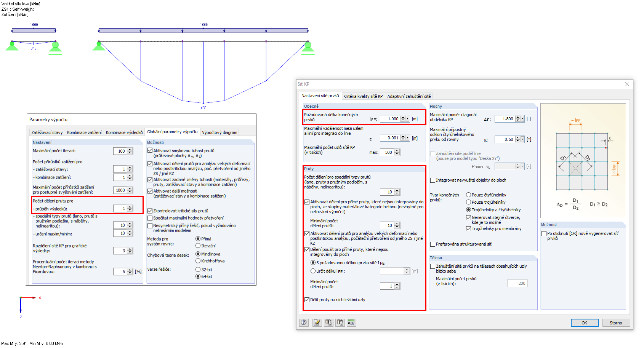Enable Integrovat nevyužité objekty do ploch
Image resolution: width=644 pixels, height=348 pixels.
point(433,180)
